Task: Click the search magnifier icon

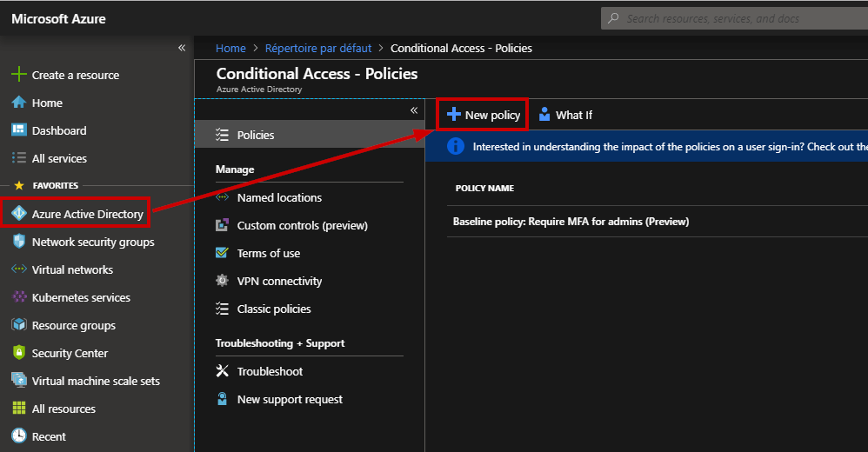Action: pyautogui.click(x=613, y=18)
